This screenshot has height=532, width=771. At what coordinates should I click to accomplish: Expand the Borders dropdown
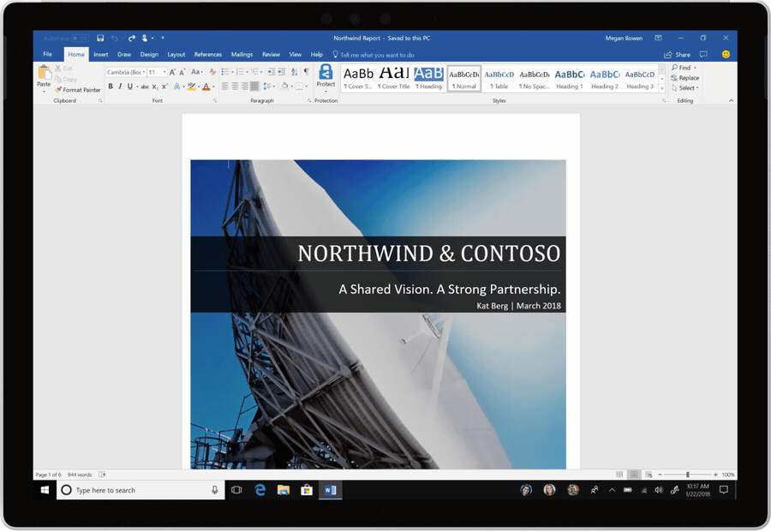[x=307, y=87]
